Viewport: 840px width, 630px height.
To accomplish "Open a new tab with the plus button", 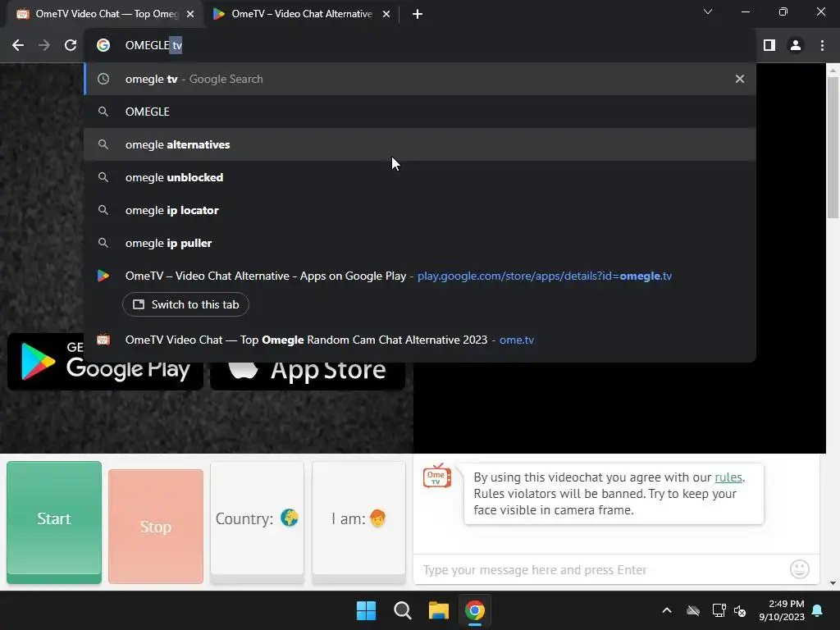I will tap(418, 14).
